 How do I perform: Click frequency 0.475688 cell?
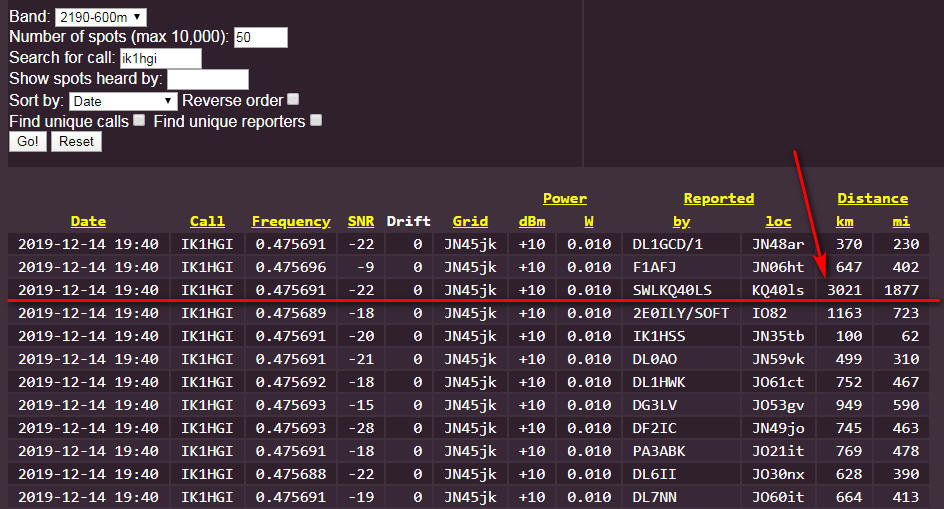[x=291, y=474]
